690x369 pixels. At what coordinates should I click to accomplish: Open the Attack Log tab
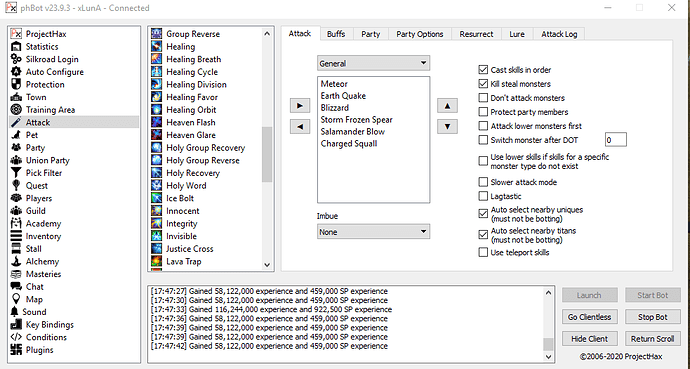tap(559, 34)
